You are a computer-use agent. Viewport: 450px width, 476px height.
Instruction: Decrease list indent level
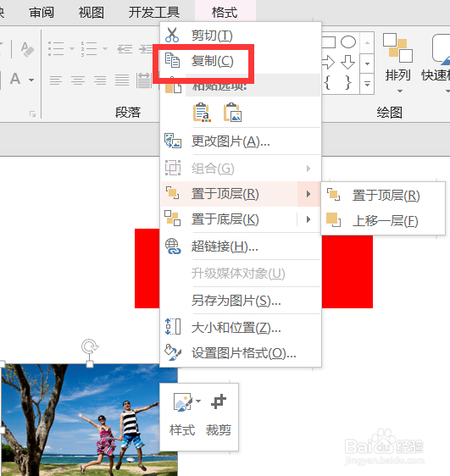point(125,48)
